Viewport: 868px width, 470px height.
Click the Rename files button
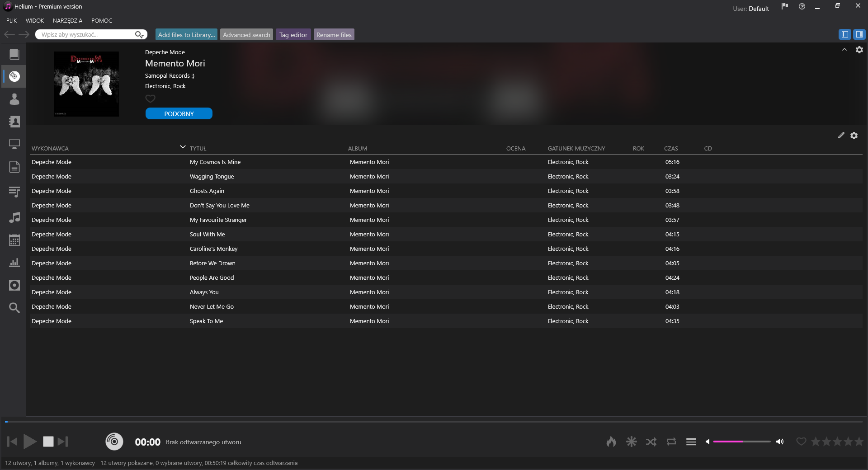coord(334,35)
